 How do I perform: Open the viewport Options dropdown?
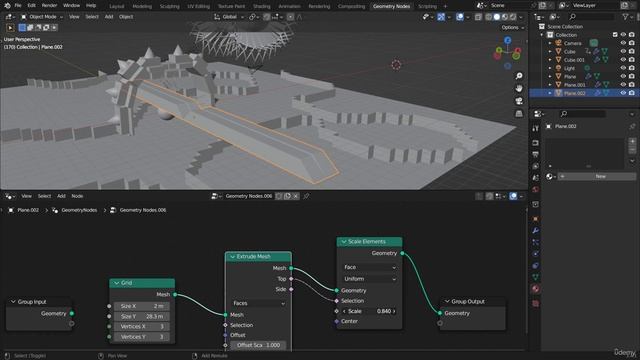[x=513, y=27]
